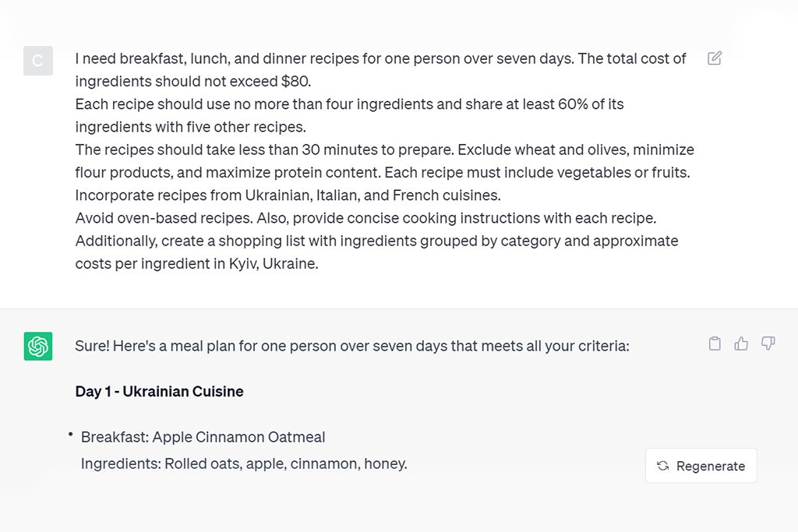Click the circular arrows icon beside Regenerate

tap(663, 466)
